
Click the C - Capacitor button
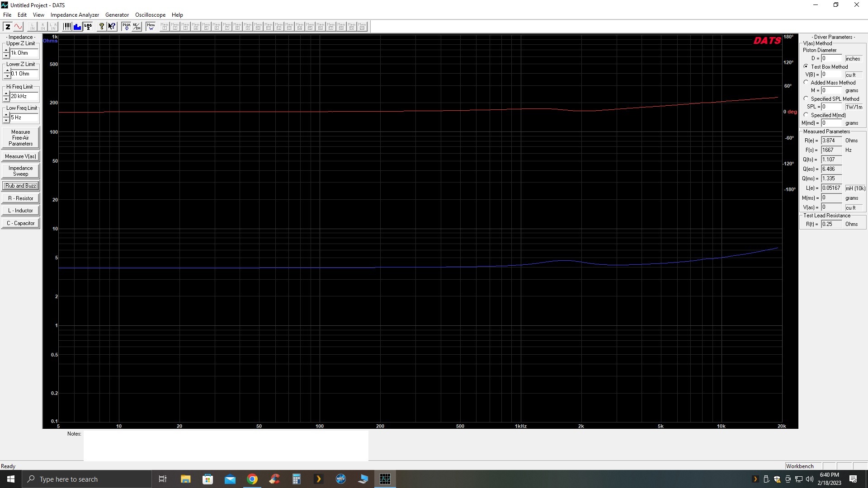pos(20,223)
